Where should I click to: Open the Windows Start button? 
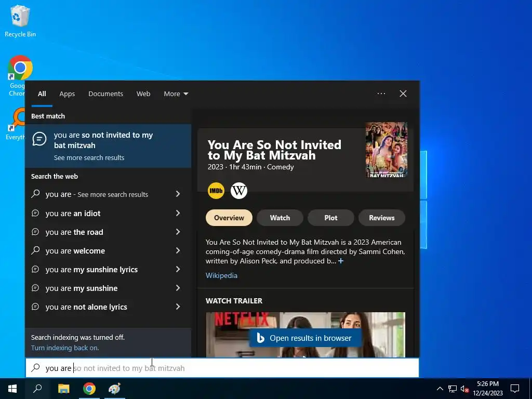coord(12,389)
